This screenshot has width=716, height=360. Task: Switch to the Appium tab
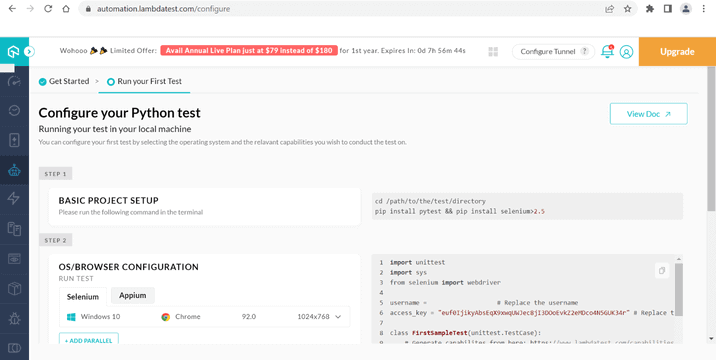(x=132, y=295)
